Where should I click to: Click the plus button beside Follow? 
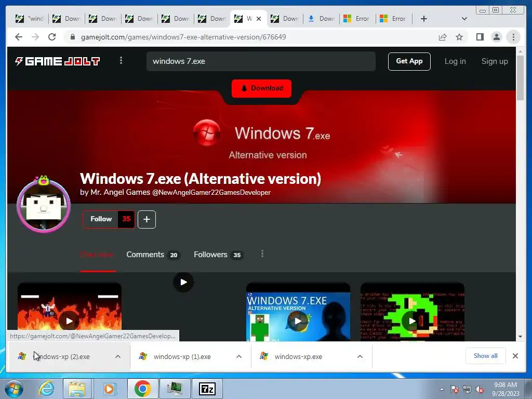point(147,219)
